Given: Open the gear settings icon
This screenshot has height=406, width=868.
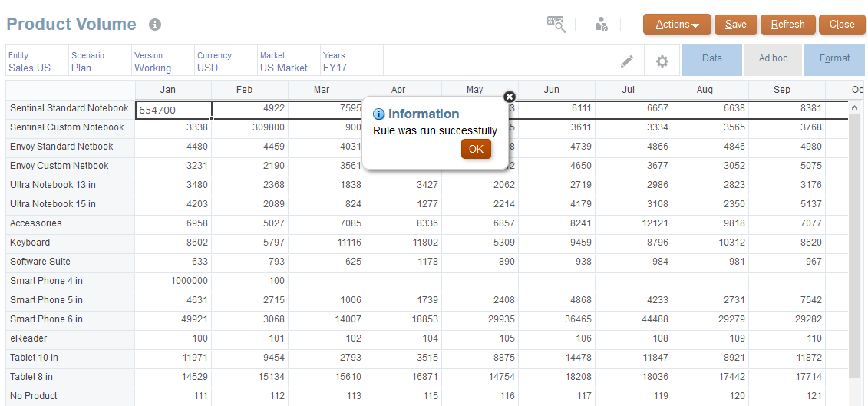Looking at the screenshot, I should point(662,61).
